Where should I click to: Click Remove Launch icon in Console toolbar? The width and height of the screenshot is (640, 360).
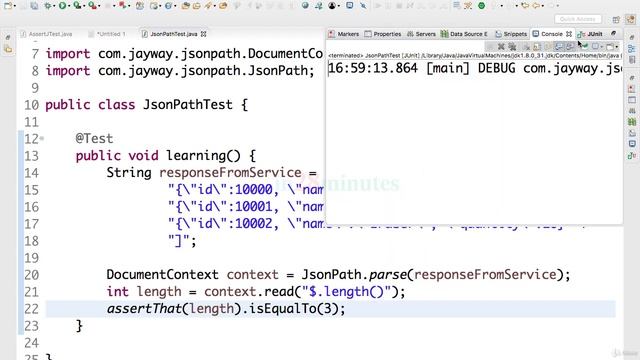501,47
